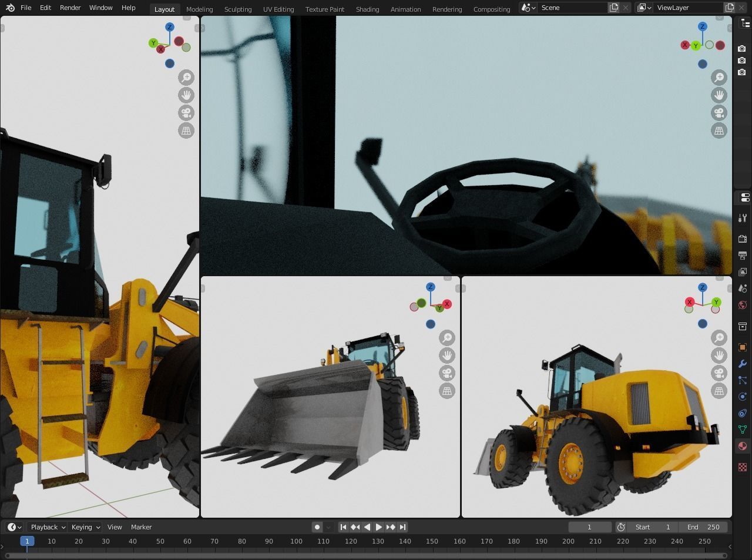Open the Physics properties tab
The width and height of the screenshot is (752, 560).
pos(743,397)
